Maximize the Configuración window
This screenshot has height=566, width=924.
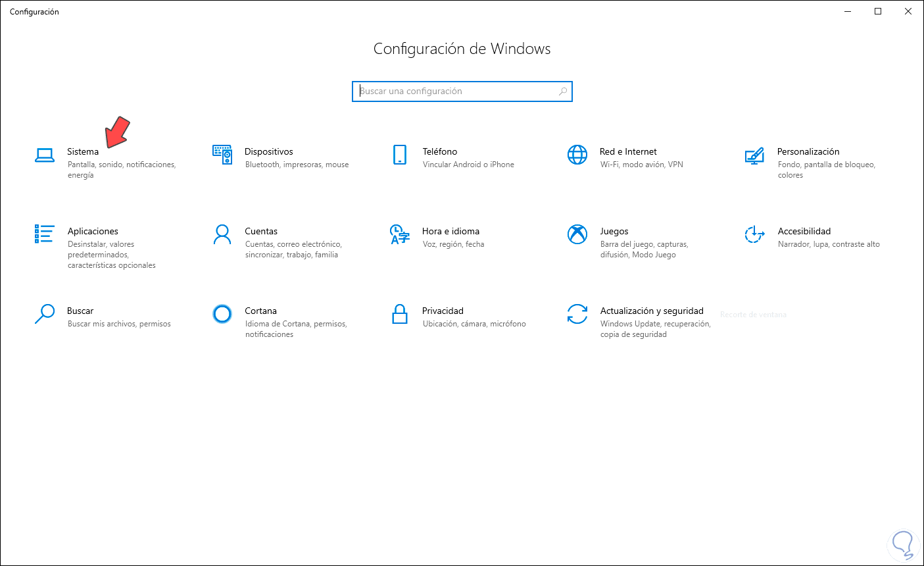[x=878, y=11]
